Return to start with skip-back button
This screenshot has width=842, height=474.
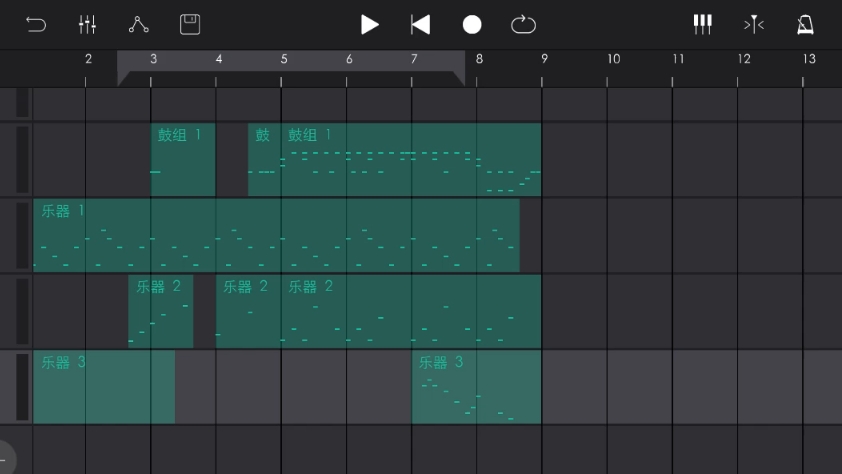(x=420, y=25)
